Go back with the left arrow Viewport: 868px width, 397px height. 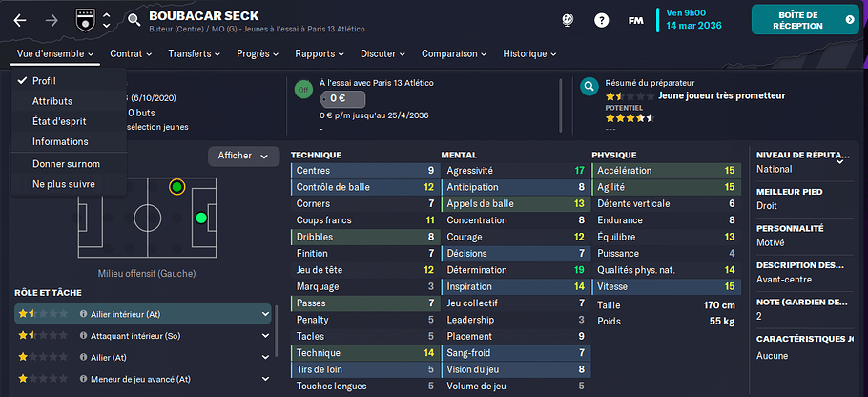20,20
